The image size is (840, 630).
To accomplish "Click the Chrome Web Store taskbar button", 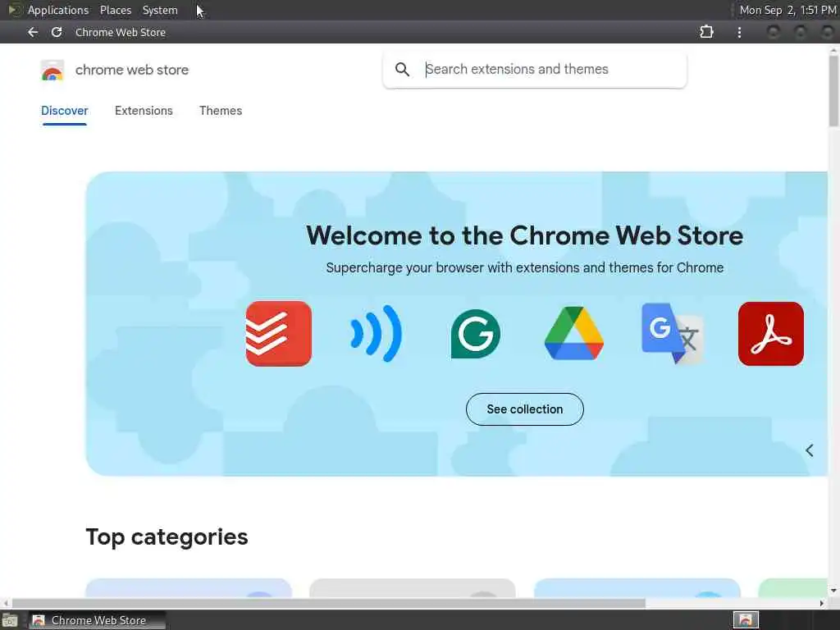I will [97, 620].
